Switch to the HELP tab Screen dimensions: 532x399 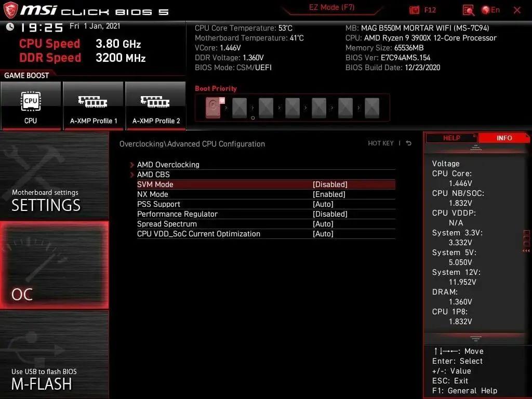coord(451,138)
